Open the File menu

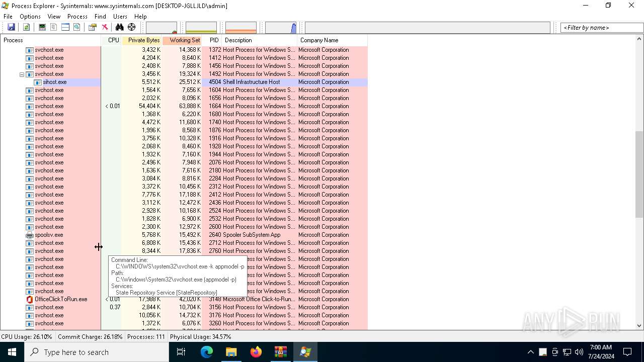(8, 17)
